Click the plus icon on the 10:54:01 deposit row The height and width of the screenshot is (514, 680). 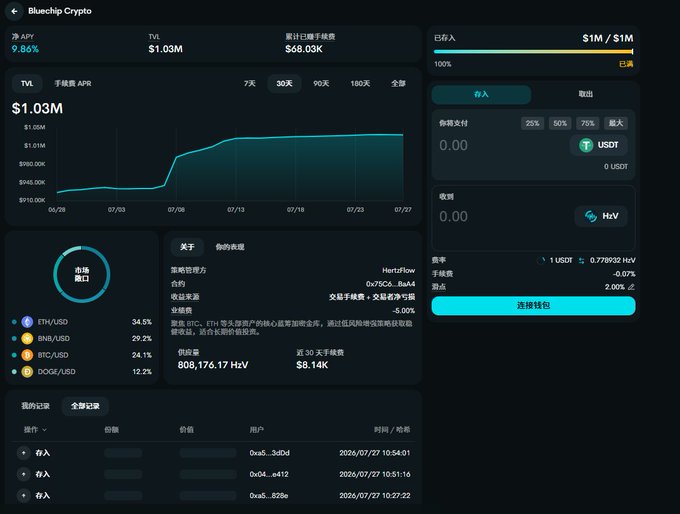pyautogui.click(x=24, y=453)
